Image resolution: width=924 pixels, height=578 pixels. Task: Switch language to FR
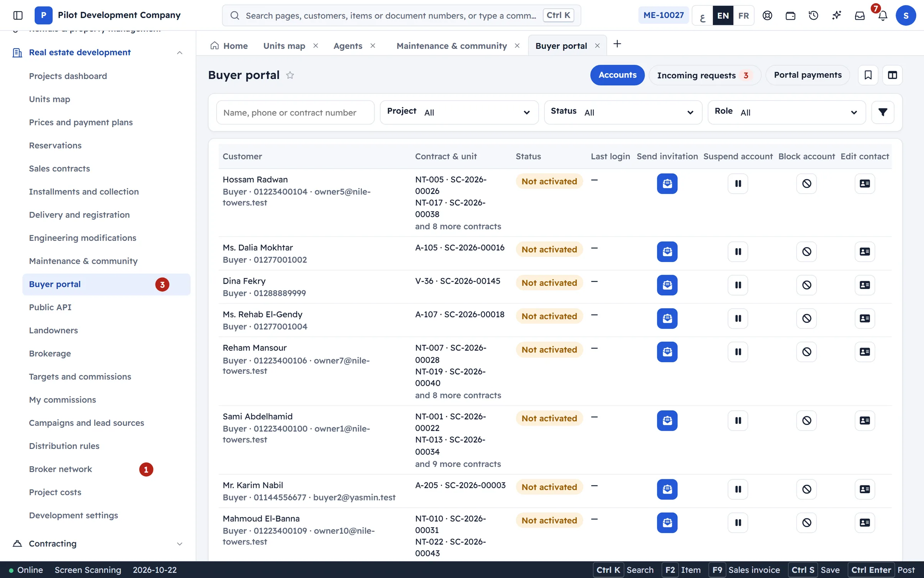click(x=743, y=15)
